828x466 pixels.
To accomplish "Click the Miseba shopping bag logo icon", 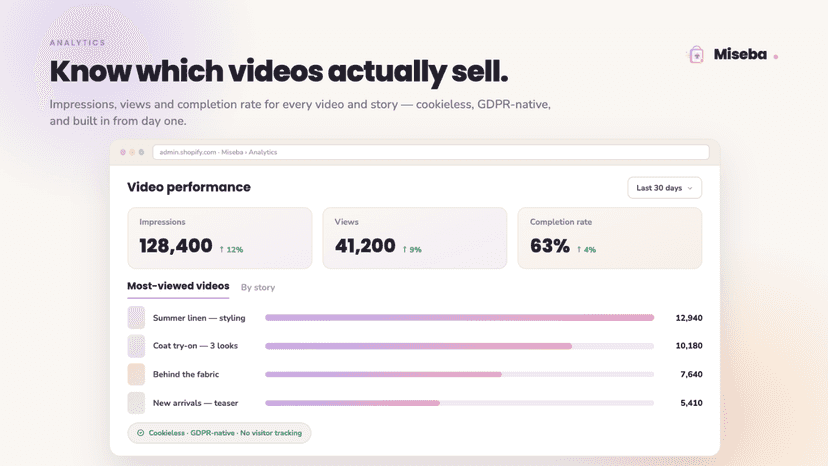I will pos(697,54).
